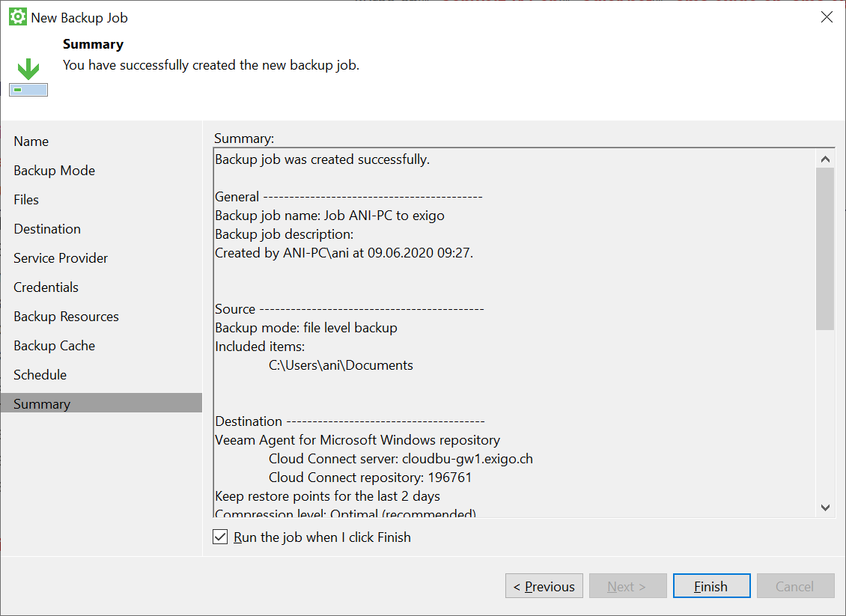Select the Files step in sidebar
846x616 pixels.
point(26,200)
